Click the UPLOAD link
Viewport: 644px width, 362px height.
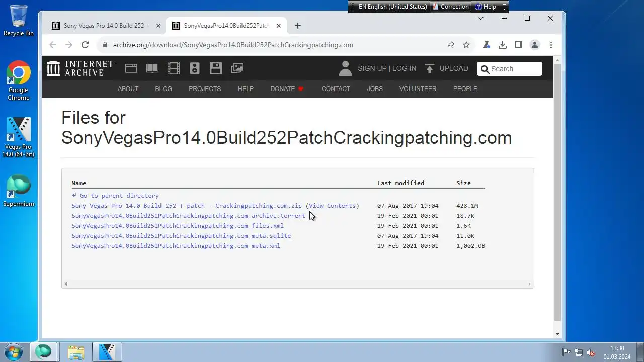point(454,68)
